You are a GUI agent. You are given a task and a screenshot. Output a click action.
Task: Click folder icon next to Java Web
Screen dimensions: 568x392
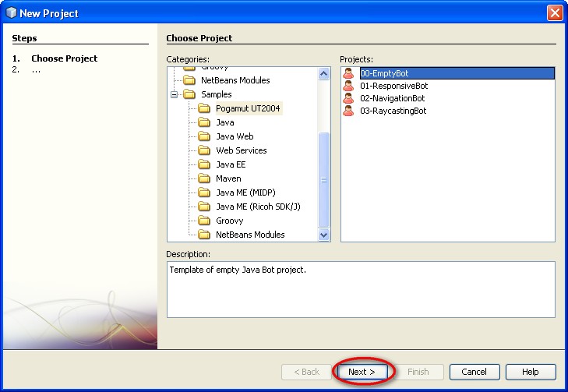click(x=204, y=136)
